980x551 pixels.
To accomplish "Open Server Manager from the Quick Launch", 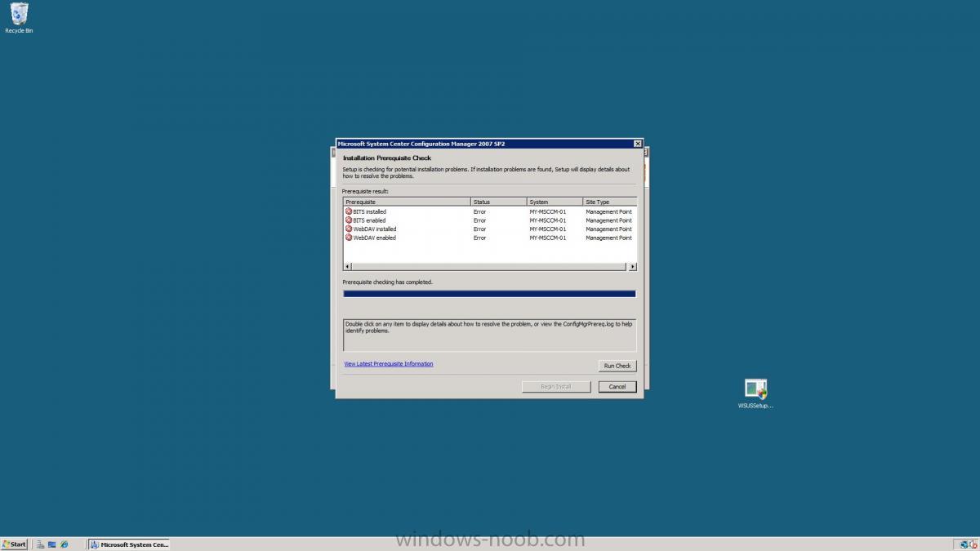I will click(39, 544).
